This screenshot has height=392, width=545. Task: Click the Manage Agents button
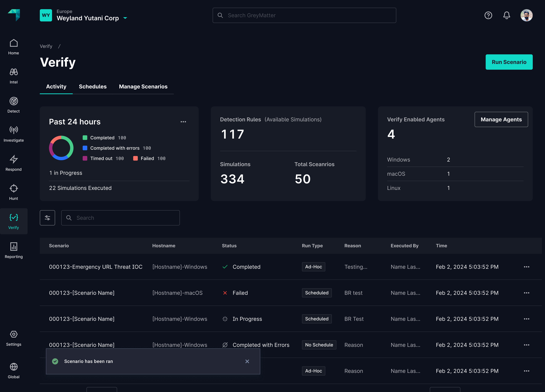[x=501, y=119]
